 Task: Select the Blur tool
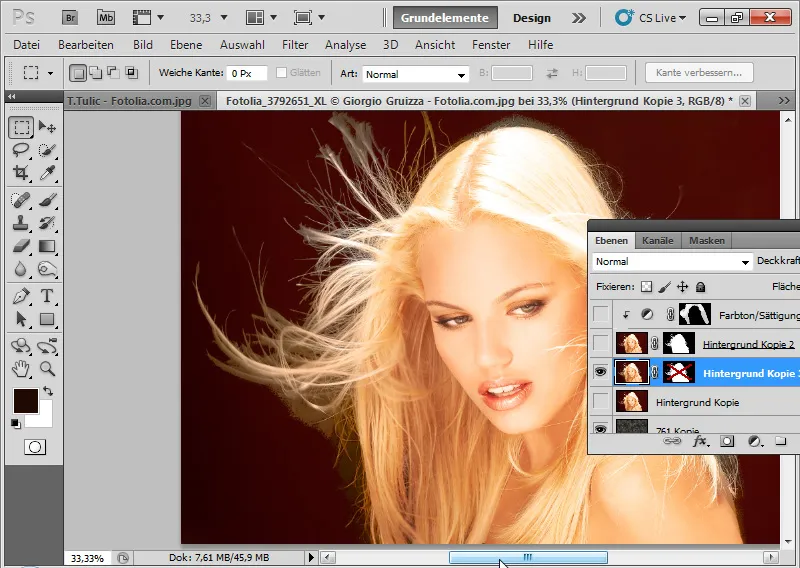click(x=21, y=269)
